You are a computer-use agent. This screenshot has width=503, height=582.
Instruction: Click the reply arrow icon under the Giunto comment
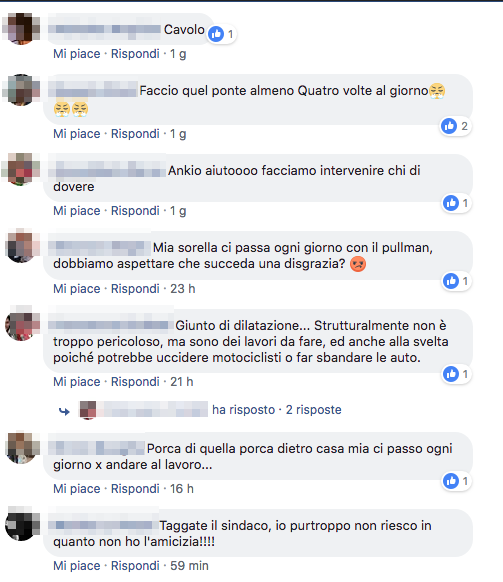tap(64, 411)
